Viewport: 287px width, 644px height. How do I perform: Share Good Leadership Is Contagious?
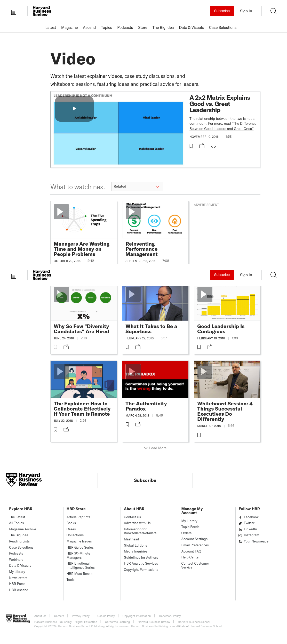pyautogui.click(x=210, y=347)
